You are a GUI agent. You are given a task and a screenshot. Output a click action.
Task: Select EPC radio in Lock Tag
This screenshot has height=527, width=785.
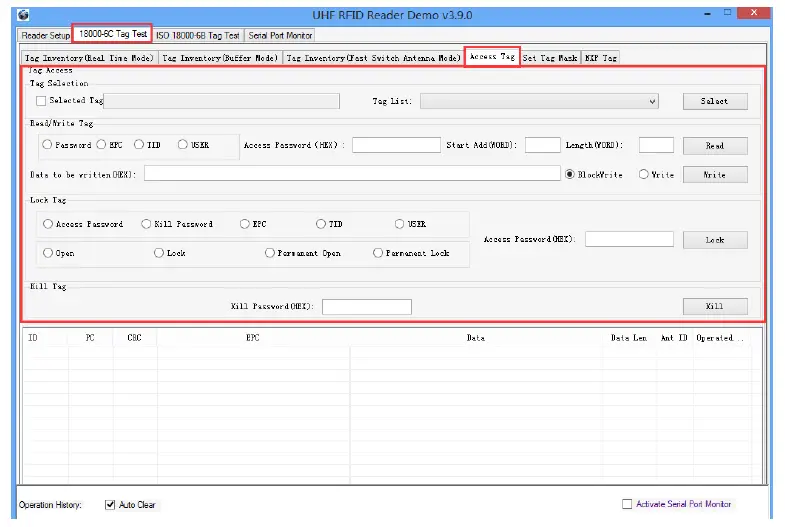coord(245,224)
